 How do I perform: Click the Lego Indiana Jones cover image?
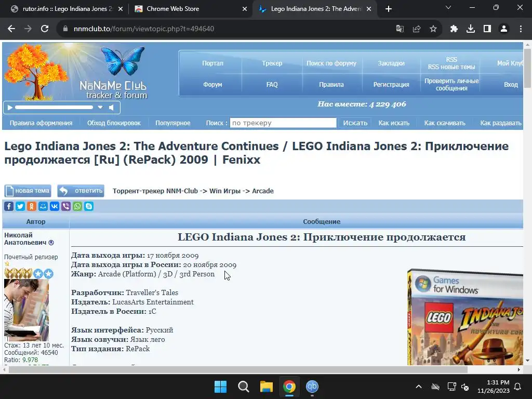click(x=465, y=317)
